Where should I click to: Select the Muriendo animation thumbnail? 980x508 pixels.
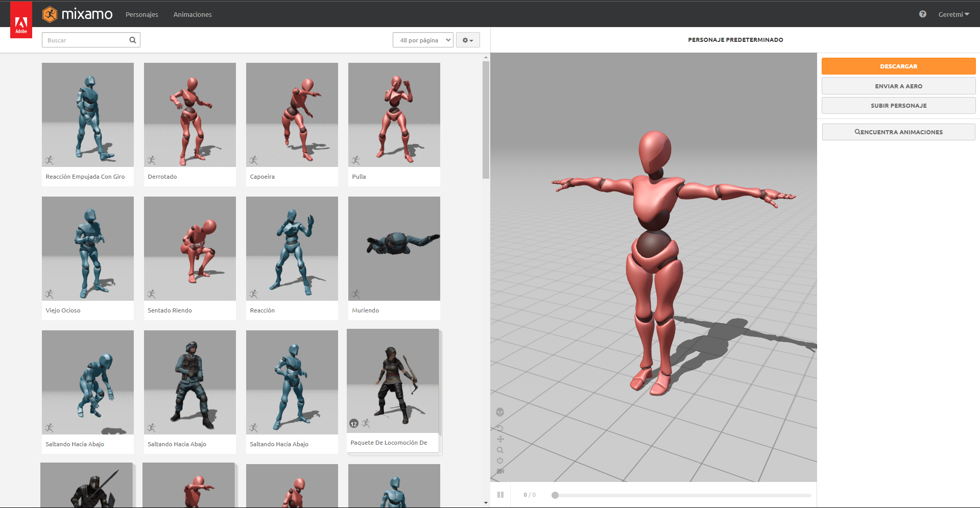(x=394, y=249)
